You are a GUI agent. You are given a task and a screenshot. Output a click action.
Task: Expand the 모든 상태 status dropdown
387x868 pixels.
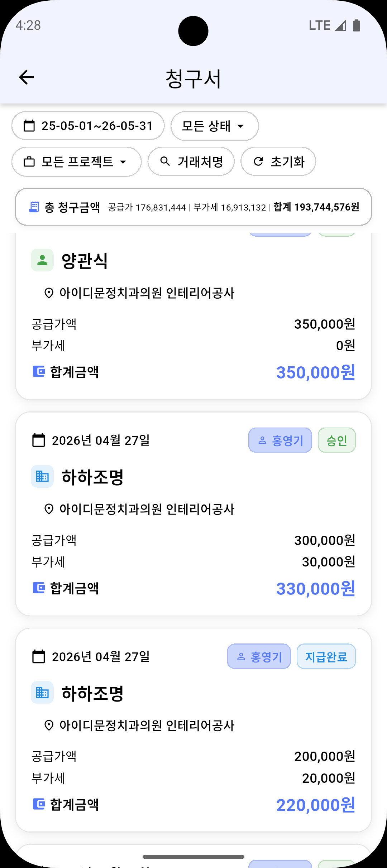pos(215,126)
